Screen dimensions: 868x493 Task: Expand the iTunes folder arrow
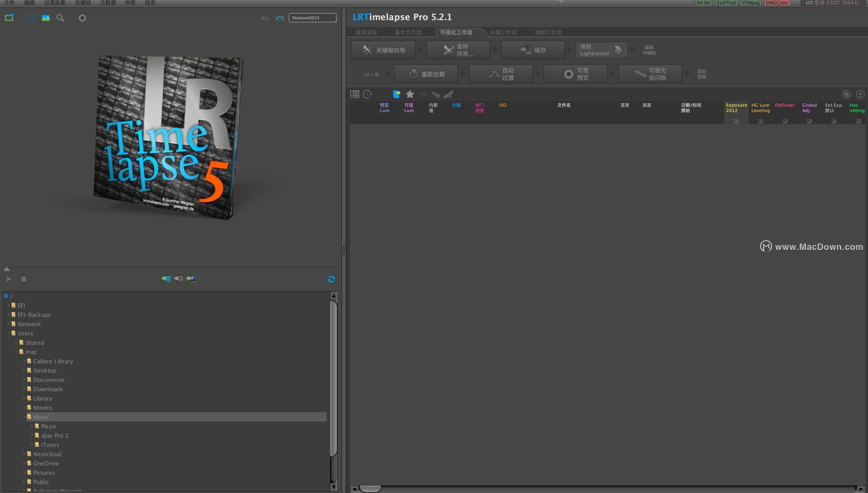tap(31, 445)
